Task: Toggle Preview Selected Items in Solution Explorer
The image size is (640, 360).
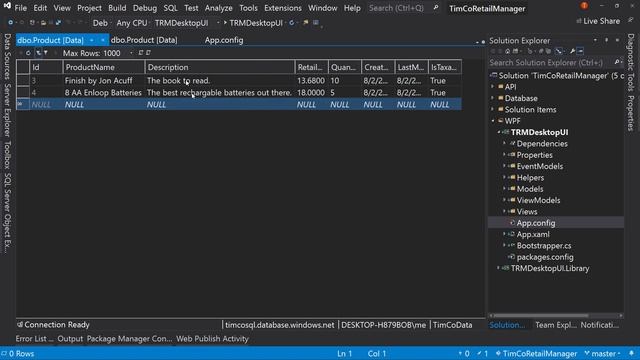Action: click(x=580, y=51)
